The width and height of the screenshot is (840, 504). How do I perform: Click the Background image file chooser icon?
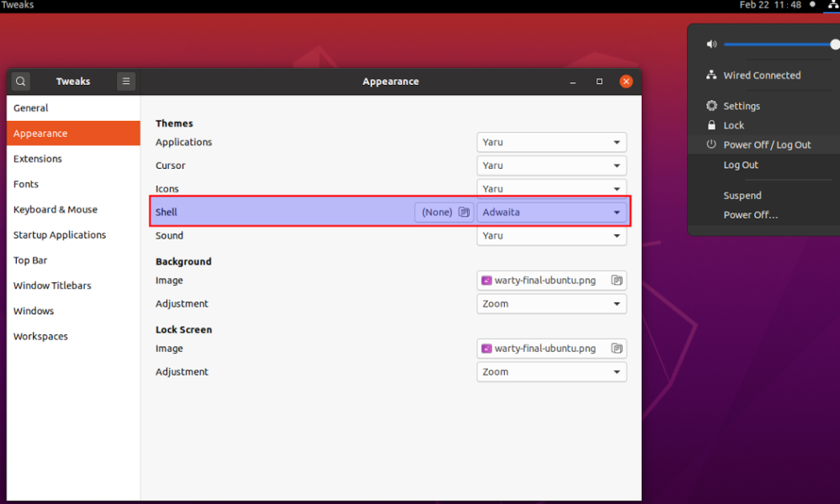[617, 280]
